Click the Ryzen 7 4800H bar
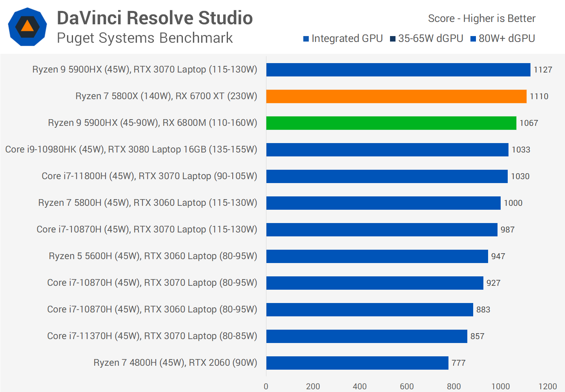The image size is (565, 392). click(x=357, y=363)
